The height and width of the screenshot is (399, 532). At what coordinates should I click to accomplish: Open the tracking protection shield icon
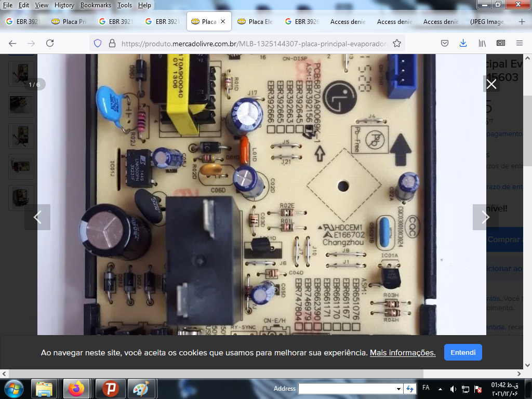[x=98, y=43]
